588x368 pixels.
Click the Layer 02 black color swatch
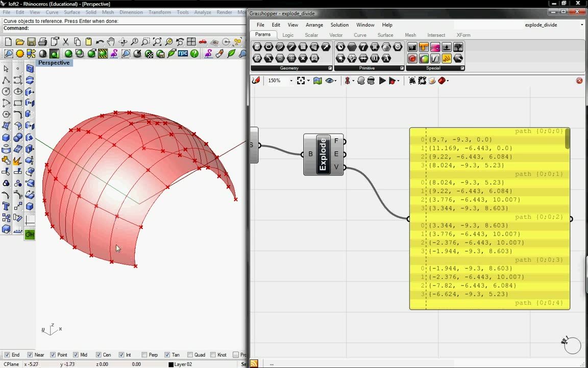pos(171,364)
